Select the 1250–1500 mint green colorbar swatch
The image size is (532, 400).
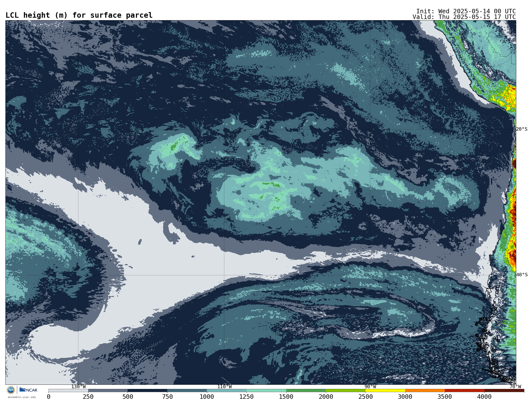pos(266,390)
